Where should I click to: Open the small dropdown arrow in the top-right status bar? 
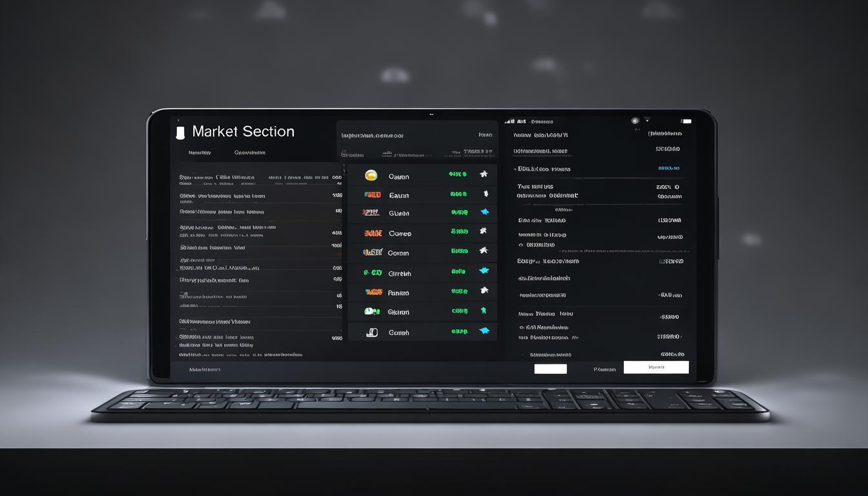tap(646, 120)
